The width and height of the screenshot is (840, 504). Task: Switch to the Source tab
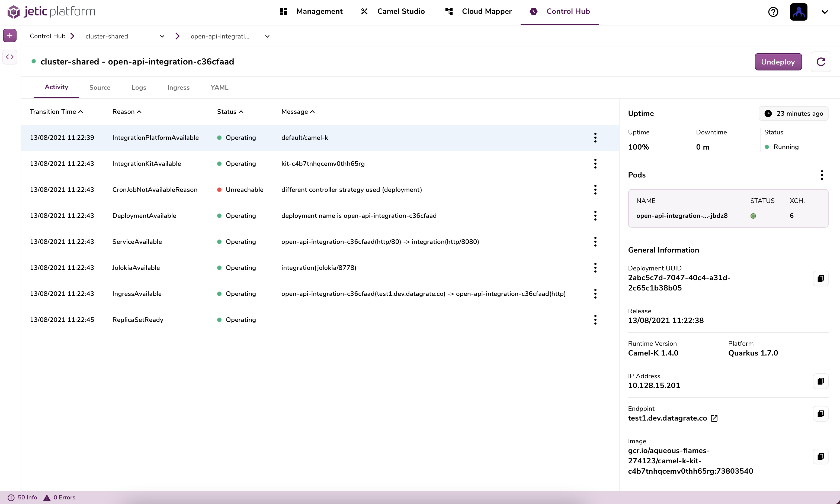point(100,88)
